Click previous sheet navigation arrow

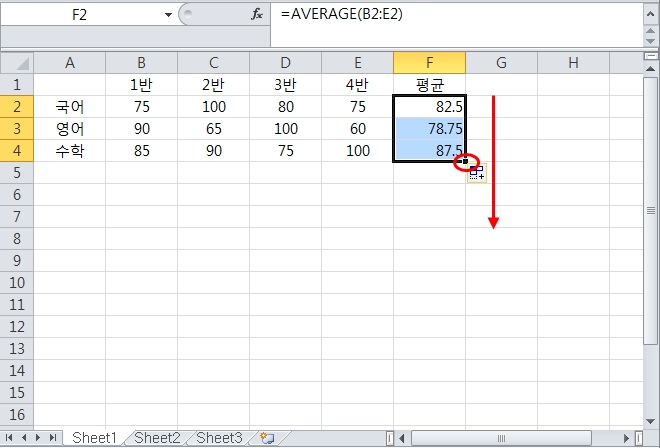tap(24, 438)
